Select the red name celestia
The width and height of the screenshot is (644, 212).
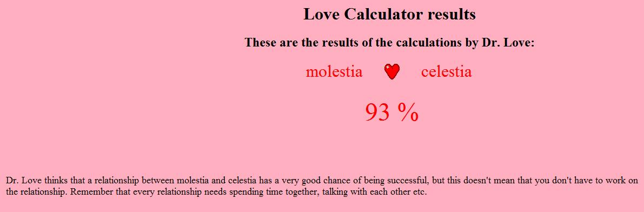447,71
